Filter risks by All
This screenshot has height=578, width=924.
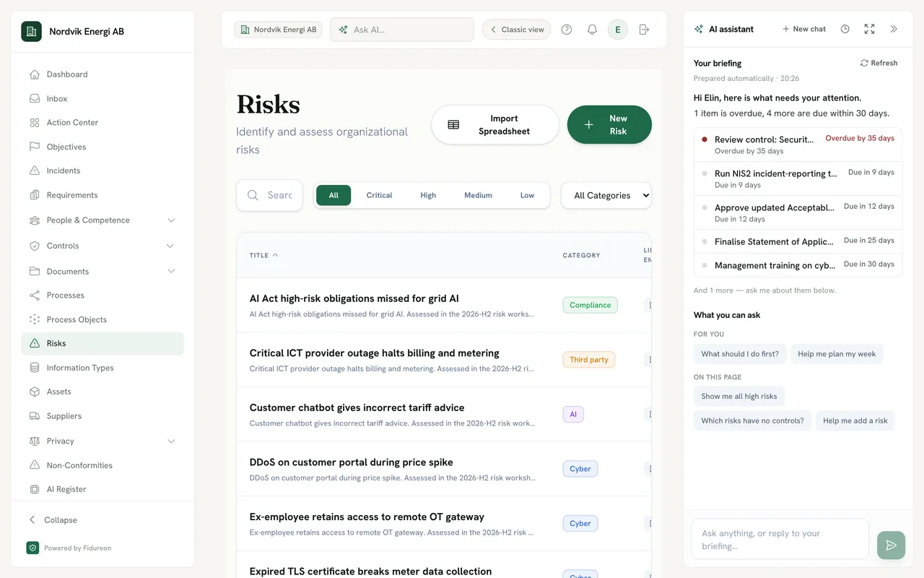(334, 195)
